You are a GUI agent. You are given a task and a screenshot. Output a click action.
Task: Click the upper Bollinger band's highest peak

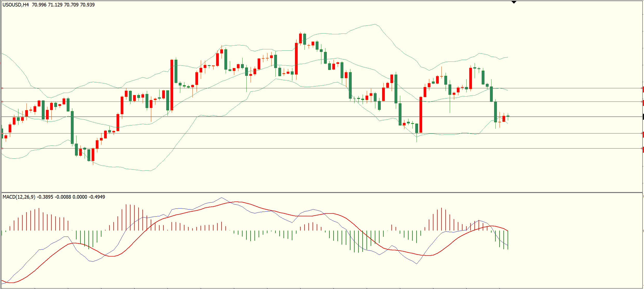tap(375, 24)
